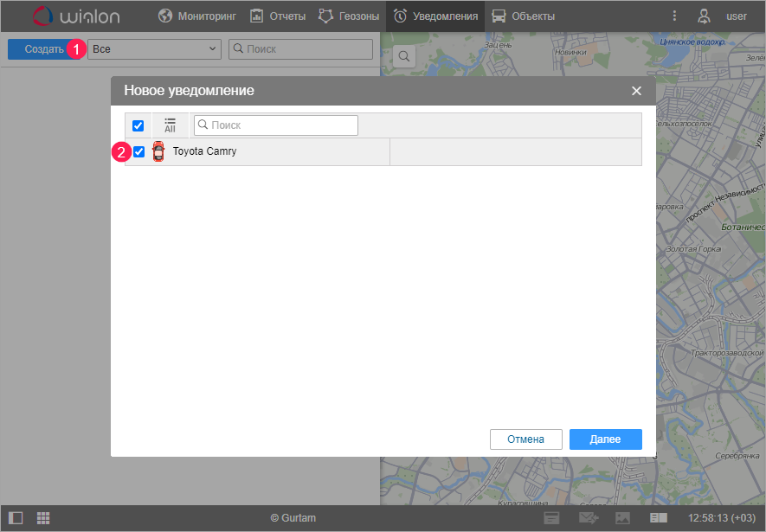Close the Новое уведомление dialog
The height and width of the screenshot is (532, 766).
point(636,91)
